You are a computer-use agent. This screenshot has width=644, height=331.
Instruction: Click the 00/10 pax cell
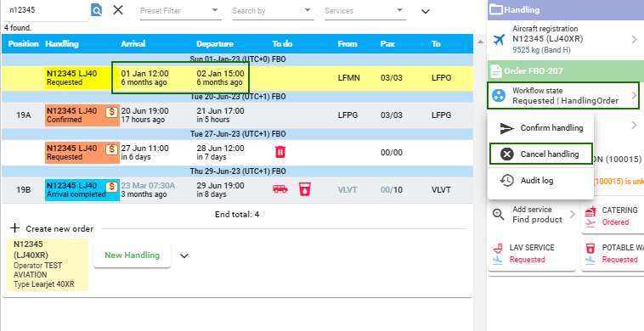[x=392, y=190]
